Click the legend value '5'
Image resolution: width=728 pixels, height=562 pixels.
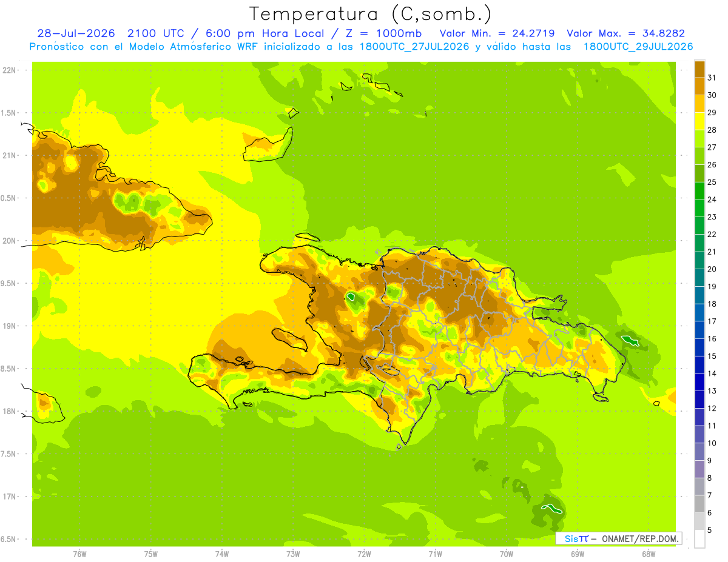tap(710, 530)
